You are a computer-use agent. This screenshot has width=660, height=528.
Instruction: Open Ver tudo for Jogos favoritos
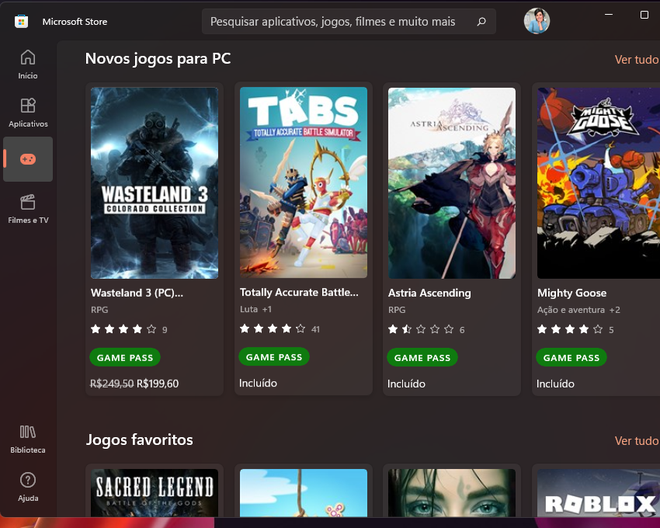point(636,441)
